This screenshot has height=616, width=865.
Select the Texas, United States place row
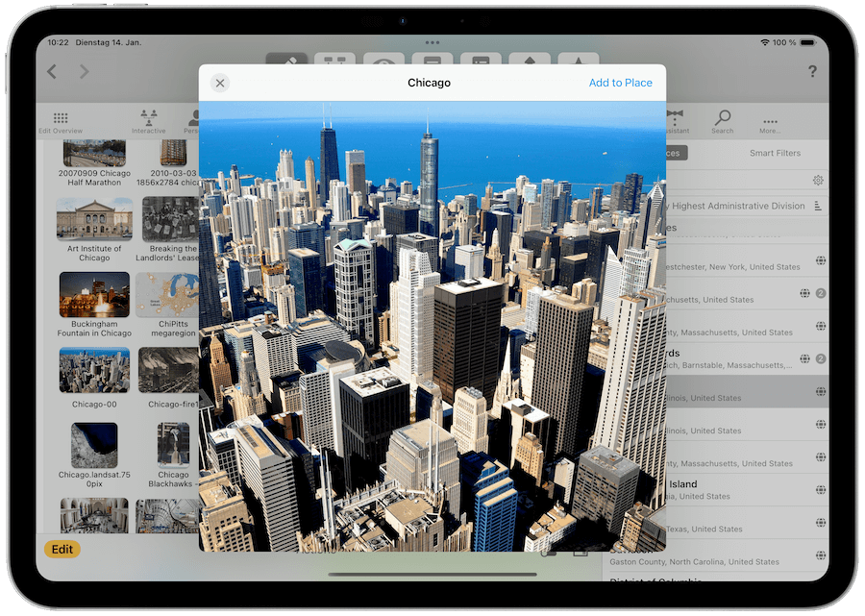(747, 523)
